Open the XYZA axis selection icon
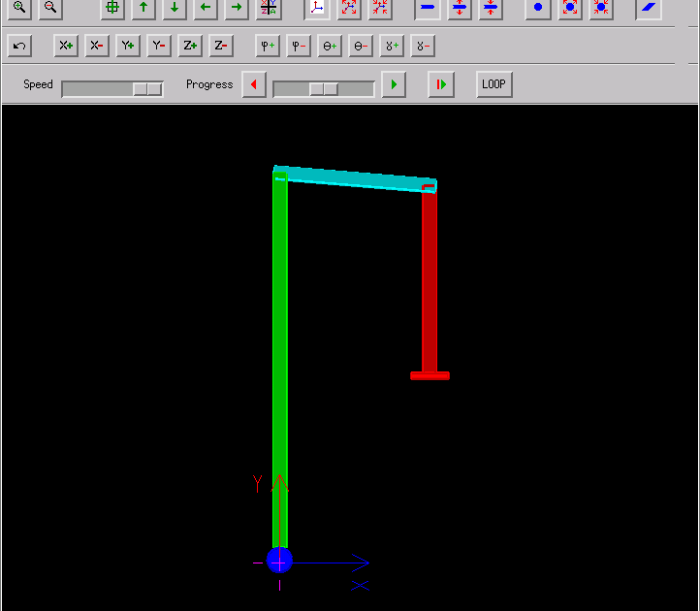Viewport: 700px width, 611px height. pos(269,7)
